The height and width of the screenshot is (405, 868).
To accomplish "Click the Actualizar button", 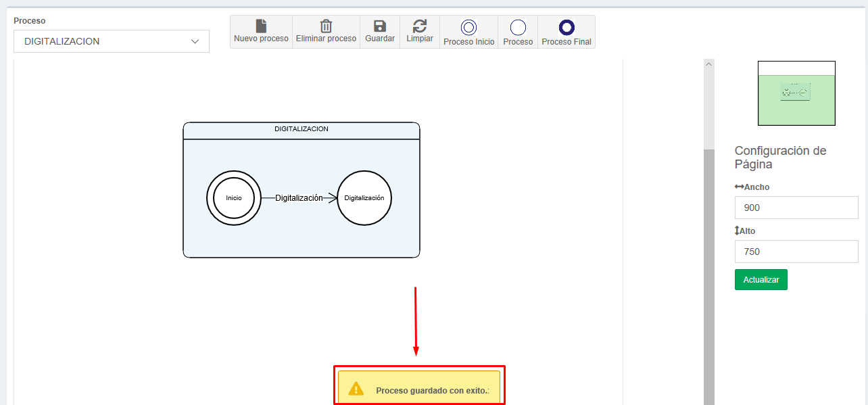I will (x=761, y=280).
